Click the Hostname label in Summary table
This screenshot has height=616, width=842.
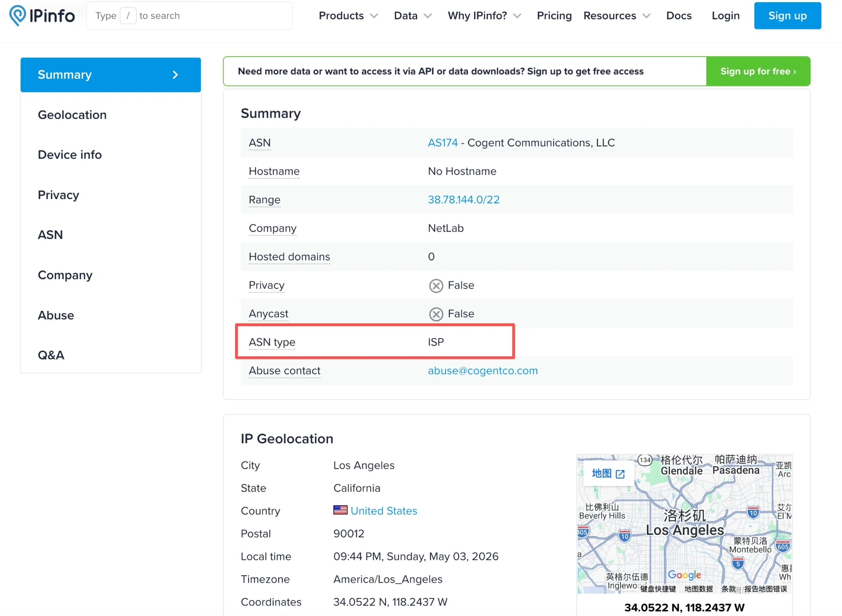click(274, 171)
